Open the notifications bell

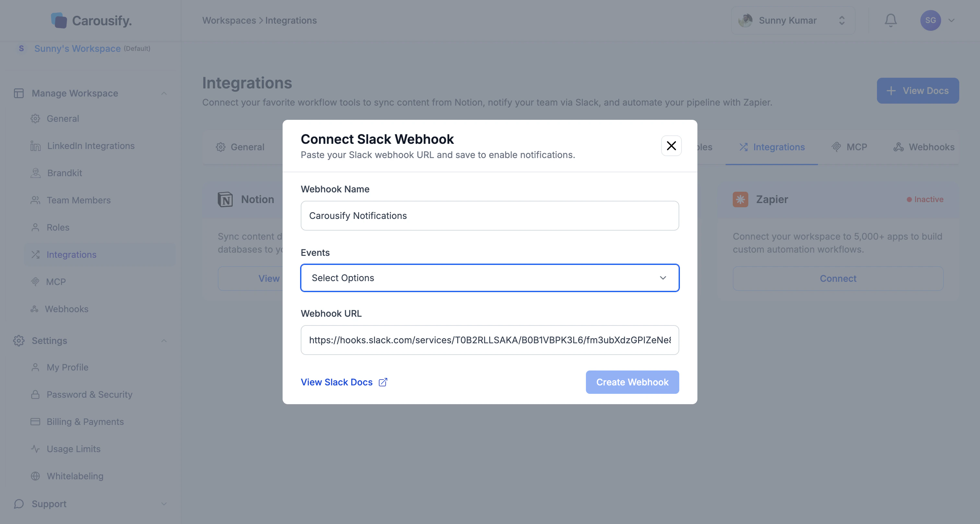pyautogui.click(x=890, y=20)
